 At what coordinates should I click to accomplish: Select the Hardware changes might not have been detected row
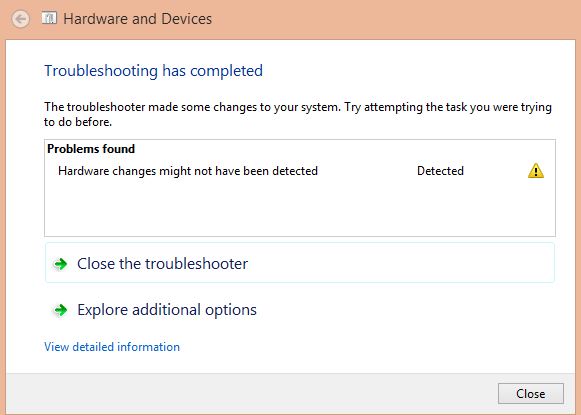coord(300,171)
